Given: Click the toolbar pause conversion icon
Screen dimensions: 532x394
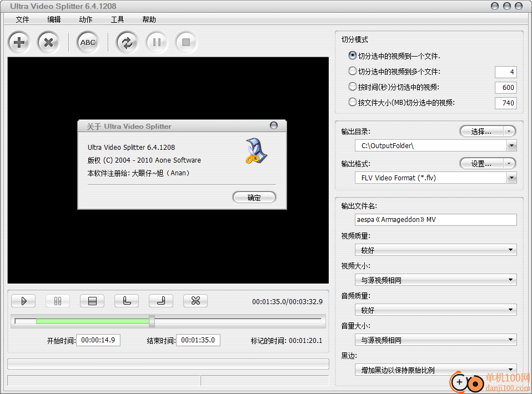Looking at the screenshot, I should coord(157,42).
